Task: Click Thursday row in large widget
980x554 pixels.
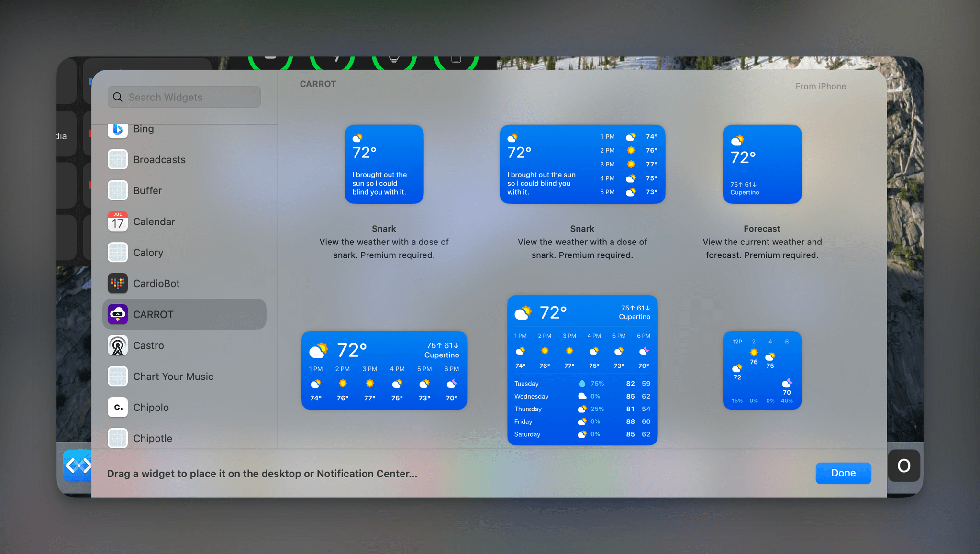Action: [x=582, y=409]
